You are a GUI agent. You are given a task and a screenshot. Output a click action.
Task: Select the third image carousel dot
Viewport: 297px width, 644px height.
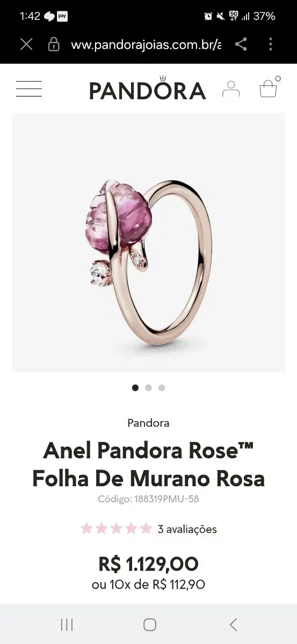coord(162,387)
